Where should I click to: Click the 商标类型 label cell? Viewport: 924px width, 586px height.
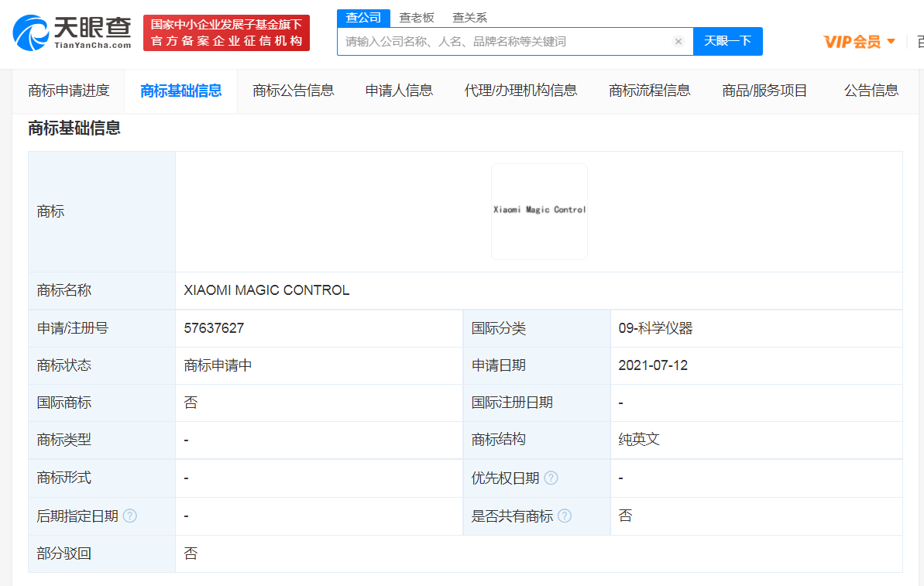[102, 440]
